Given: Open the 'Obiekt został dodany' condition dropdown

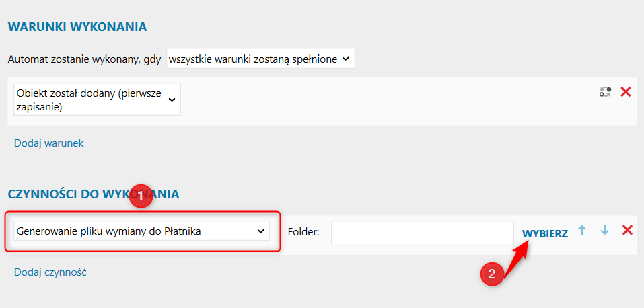Looking at the screenshot, I should click(97, 100).
